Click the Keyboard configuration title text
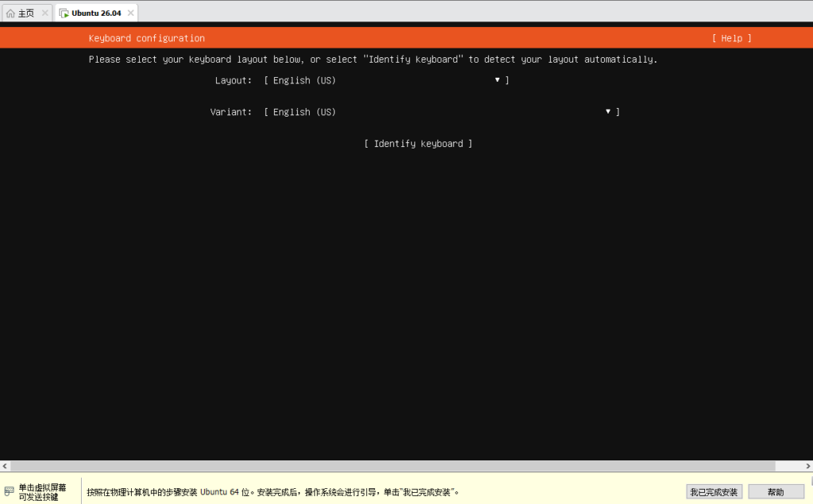Viewport: 813px width, 504px height. click(147, 38)
